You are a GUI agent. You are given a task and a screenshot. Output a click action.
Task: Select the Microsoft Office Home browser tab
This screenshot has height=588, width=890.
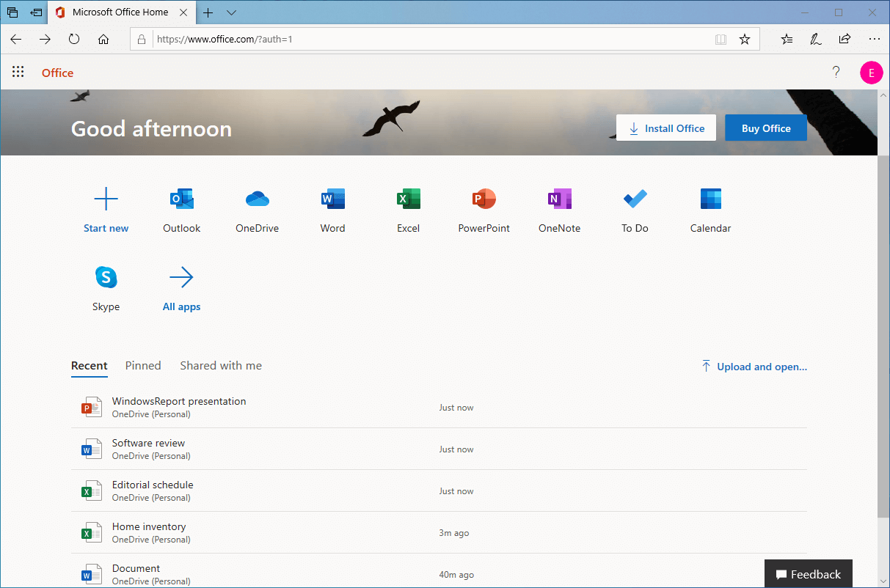(x=122, y=12)
